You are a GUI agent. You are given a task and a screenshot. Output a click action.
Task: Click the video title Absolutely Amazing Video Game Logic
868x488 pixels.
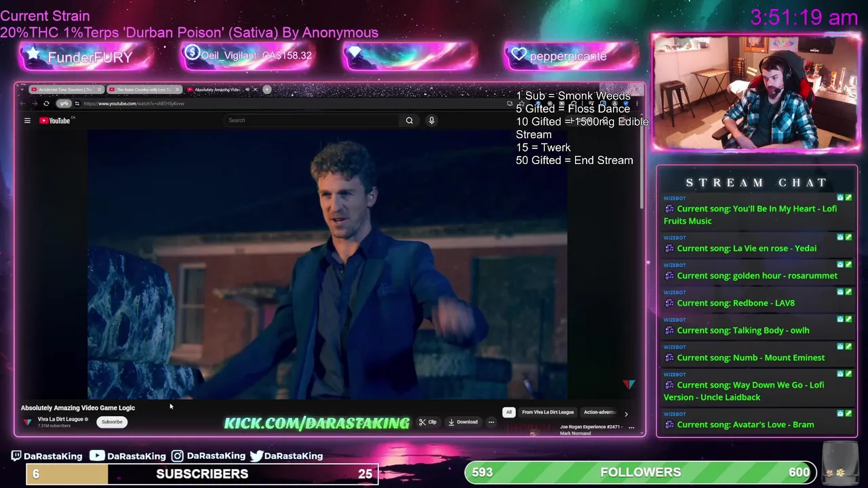[78, 408]
